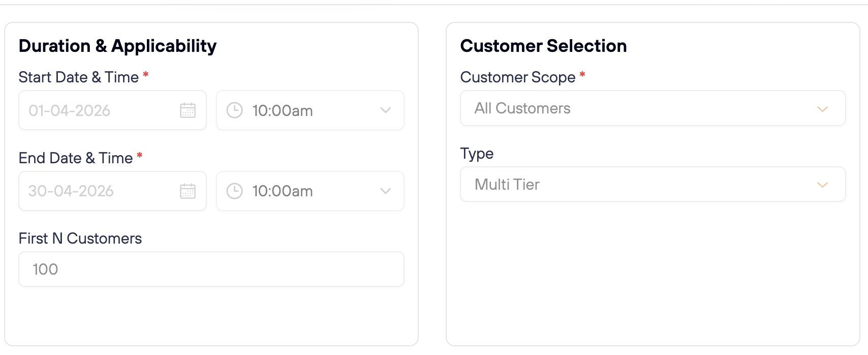
Task: Click the 10:00am start time value
Action: click(x=283, y=111)
